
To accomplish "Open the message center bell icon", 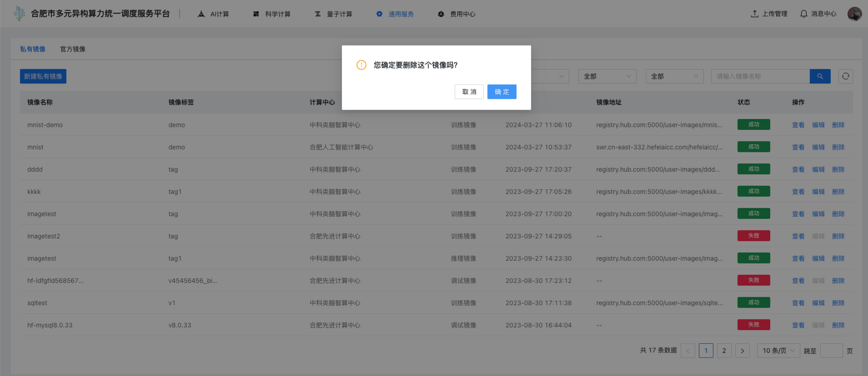I will tap(803, 14).
